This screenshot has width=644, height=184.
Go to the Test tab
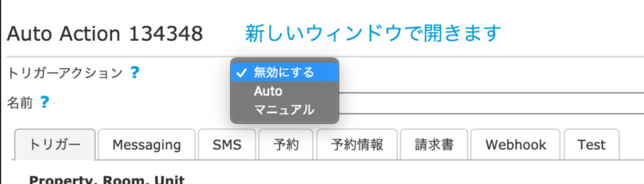click(x=592, y=145)
